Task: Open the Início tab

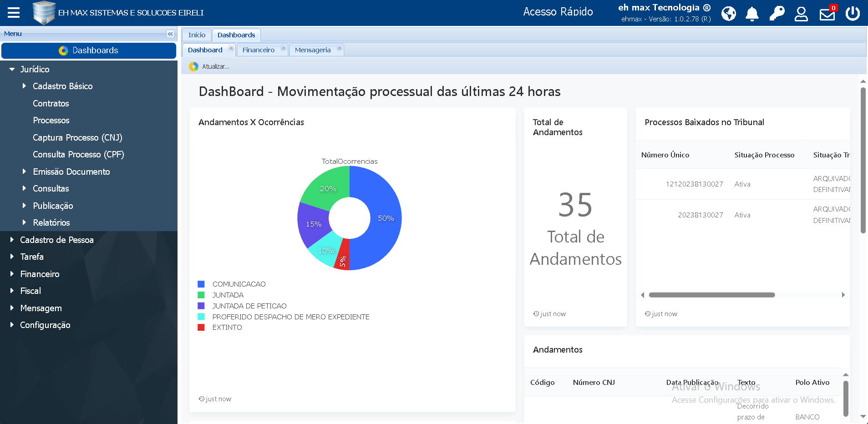Action: (196, 35)
